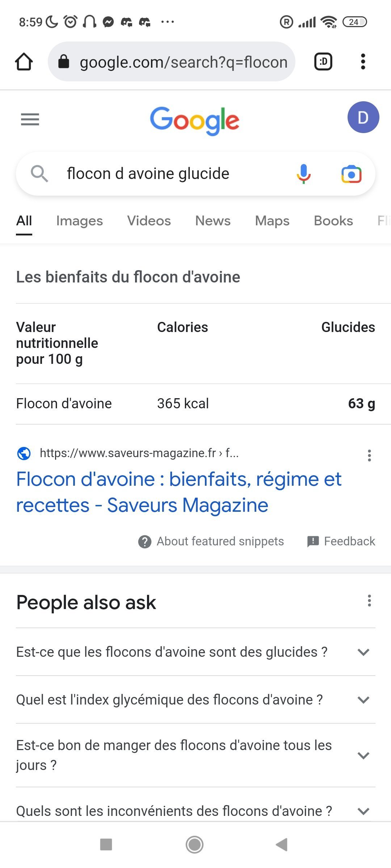Open the tab switcher button
Image resolution: width=391 pixels, height=868 pixels.
tap(323, 61)
